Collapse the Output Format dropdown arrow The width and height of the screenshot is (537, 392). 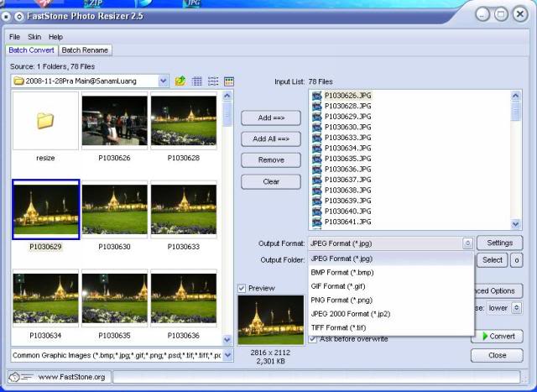click(467, 243)
